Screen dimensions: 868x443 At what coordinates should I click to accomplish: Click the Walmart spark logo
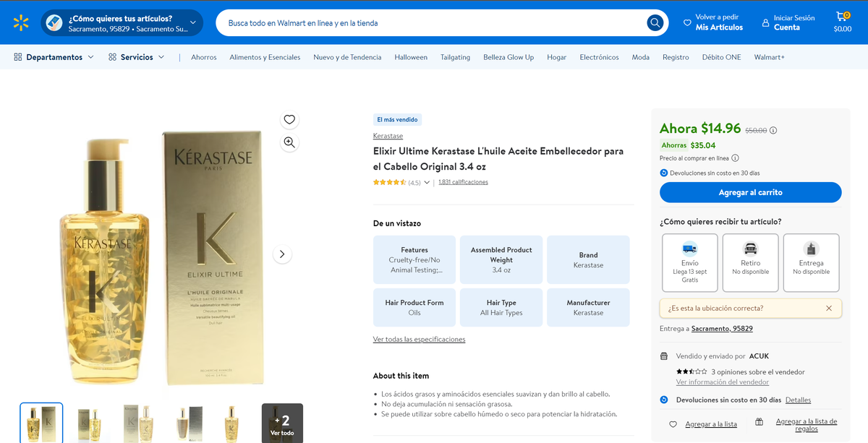pos(21,23)
